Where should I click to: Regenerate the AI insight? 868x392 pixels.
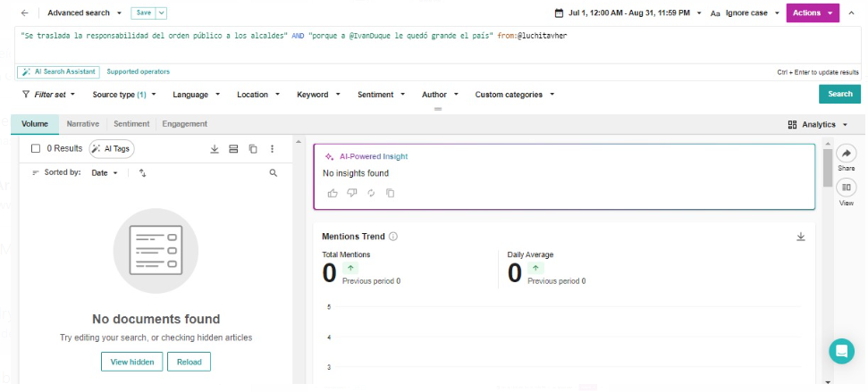pos(372,193)
